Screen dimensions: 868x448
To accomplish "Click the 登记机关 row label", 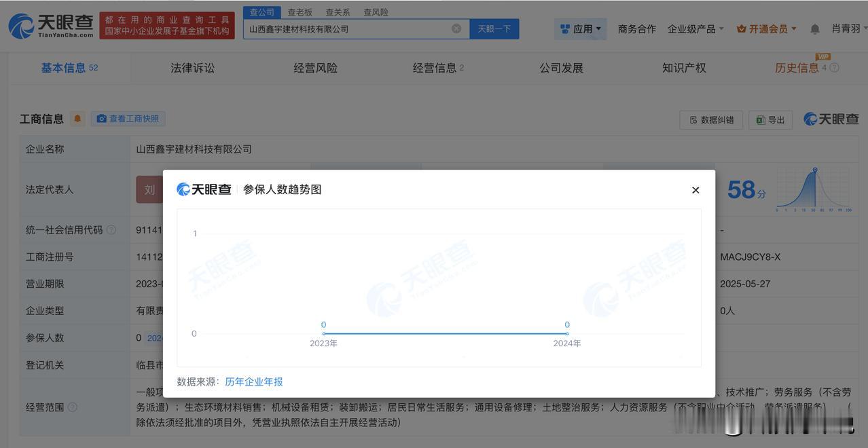I will click(x=45, y=365).
